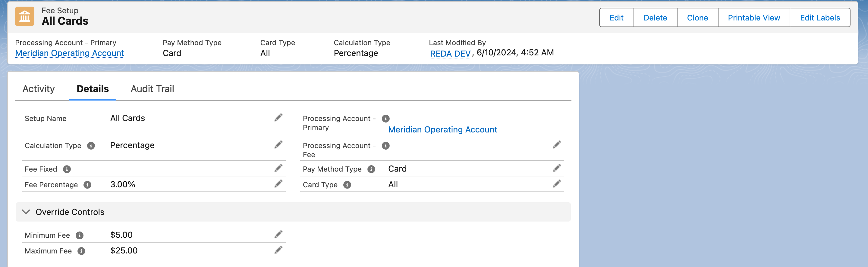Screen dimensions: 868x267
Task: Click the Edit button
Action: coord(616,17)
